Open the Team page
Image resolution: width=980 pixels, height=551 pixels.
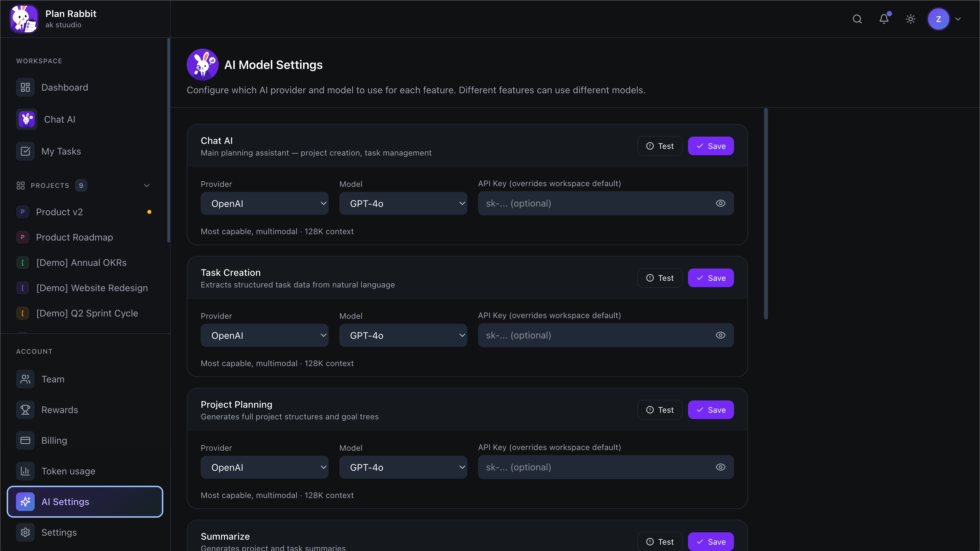pyautogui.click(x=85, y=379)
